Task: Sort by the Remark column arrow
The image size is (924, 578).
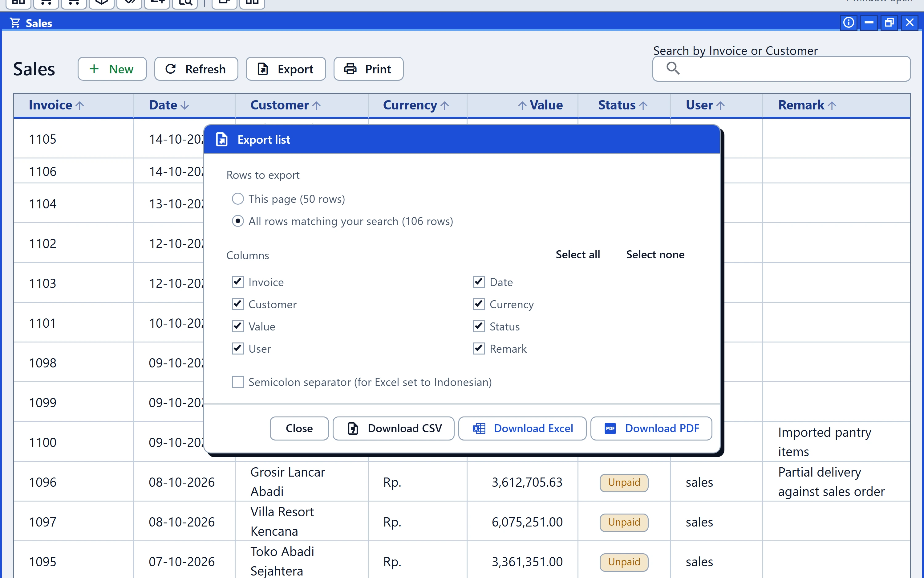Action: 832,105
